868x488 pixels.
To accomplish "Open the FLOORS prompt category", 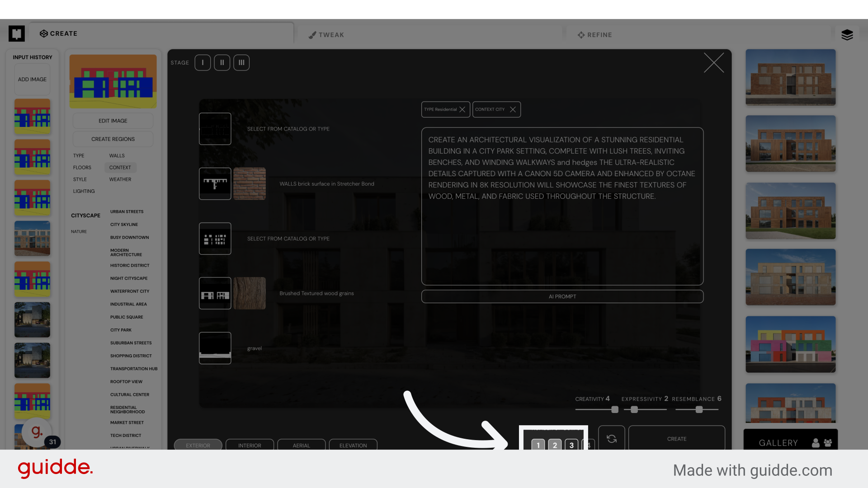I will [82, 168].
